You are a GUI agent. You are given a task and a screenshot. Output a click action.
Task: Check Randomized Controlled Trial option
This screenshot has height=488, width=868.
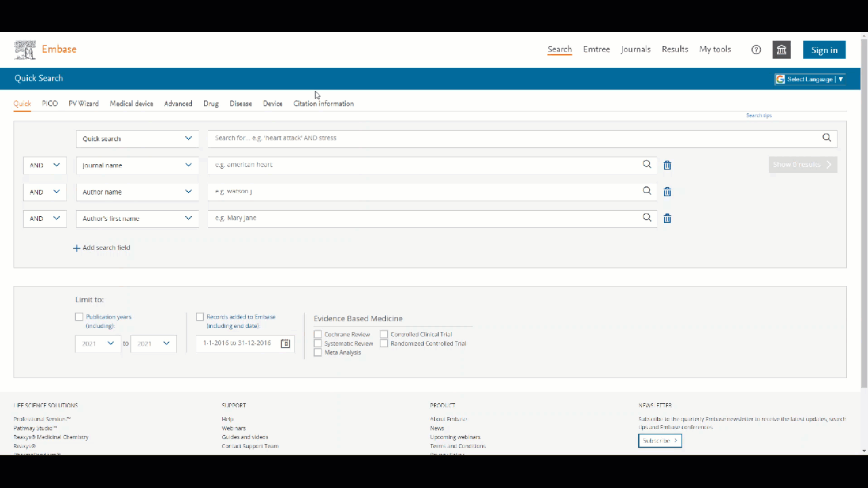(384, 344)
